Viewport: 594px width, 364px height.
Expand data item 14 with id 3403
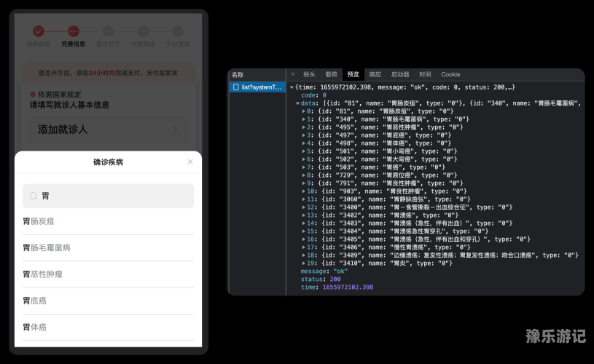304,223
